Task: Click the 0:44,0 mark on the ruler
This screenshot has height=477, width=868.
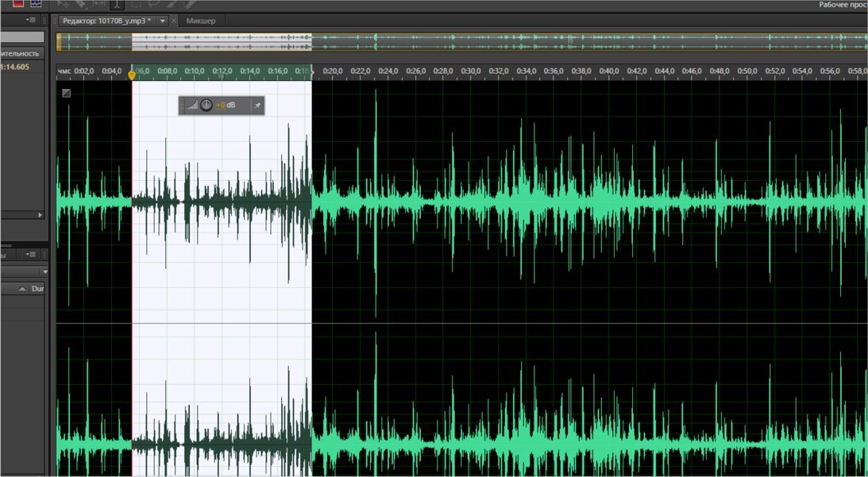Action: coord(664,71)
